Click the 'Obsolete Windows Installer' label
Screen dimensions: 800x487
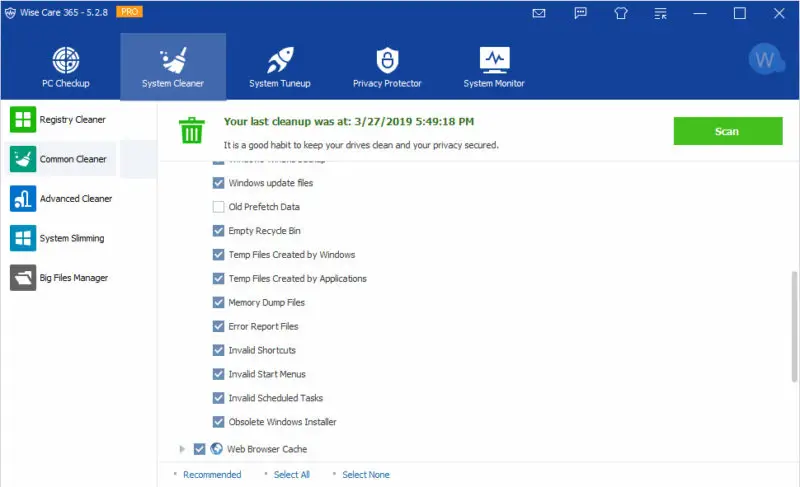pos(283,422)
